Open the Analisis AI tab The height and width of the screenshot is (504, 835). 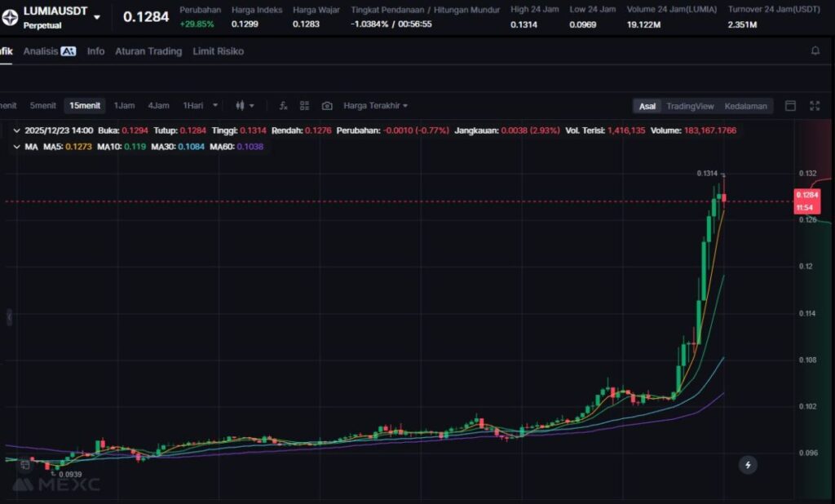coord(49,51)
